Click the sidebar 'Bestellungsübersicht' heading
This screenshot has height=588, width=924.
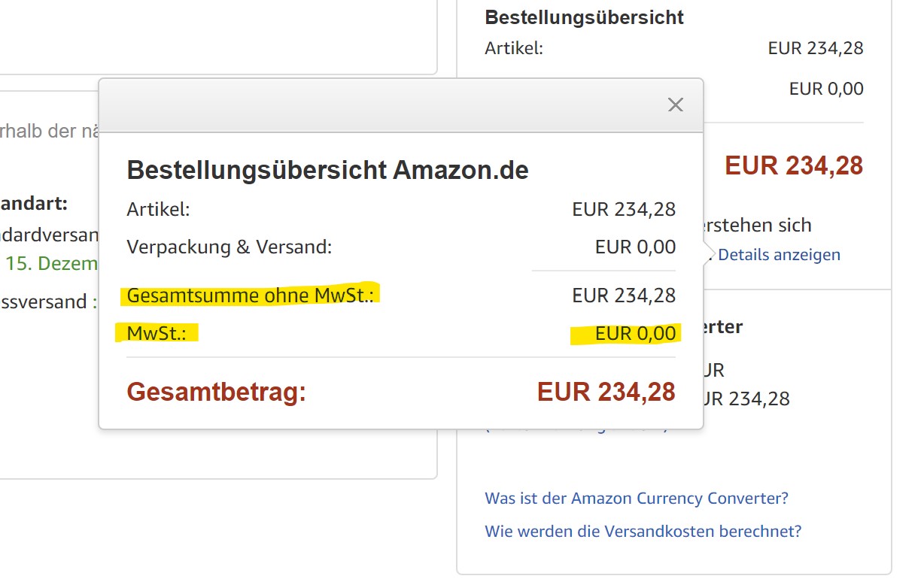584,17
